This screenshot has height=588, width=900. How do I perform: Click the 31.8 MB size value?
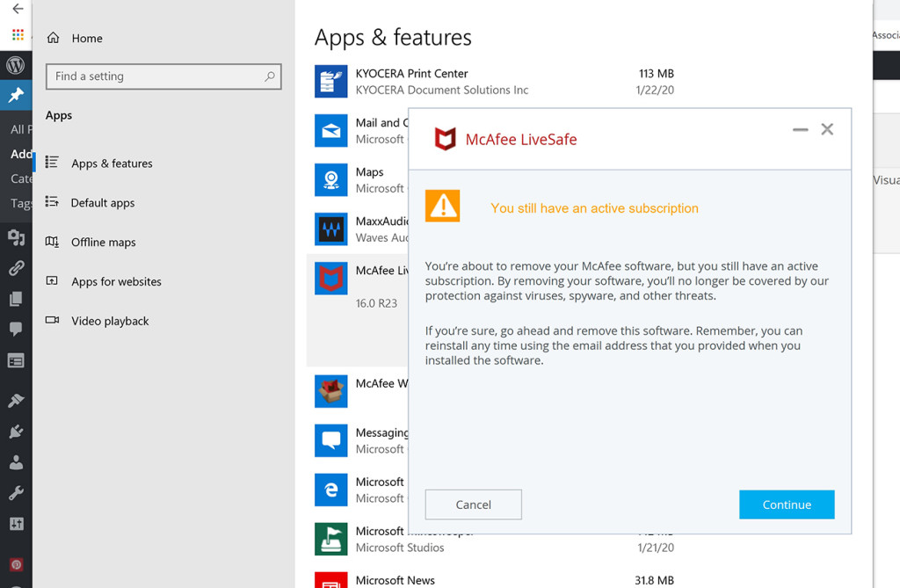654,581
